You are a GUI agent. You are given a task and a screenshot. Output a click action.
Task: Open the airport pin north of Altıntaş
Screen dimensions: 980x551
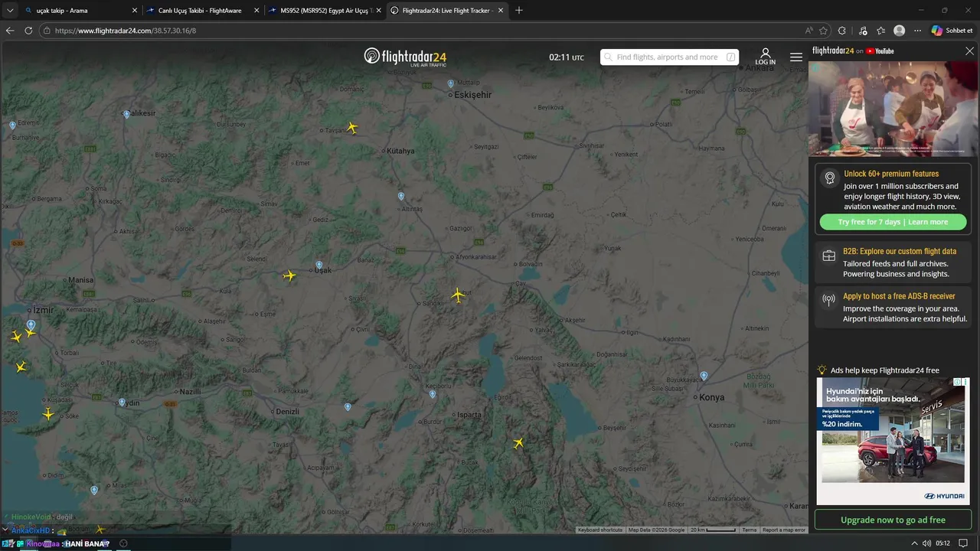click(400, 197)
